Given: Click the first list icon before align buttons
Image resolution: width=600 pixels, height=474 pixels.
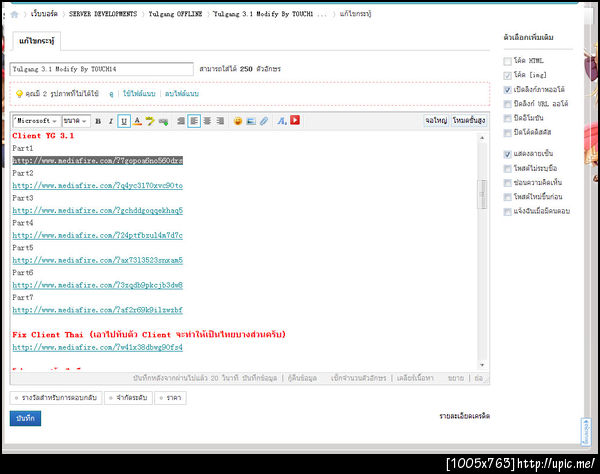Looking at the screenshot, I should [x=181, y=121].
